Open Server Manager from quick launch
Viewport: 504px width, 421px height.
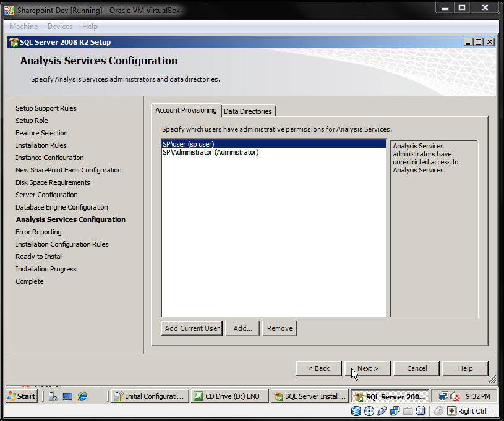[53, 396]
